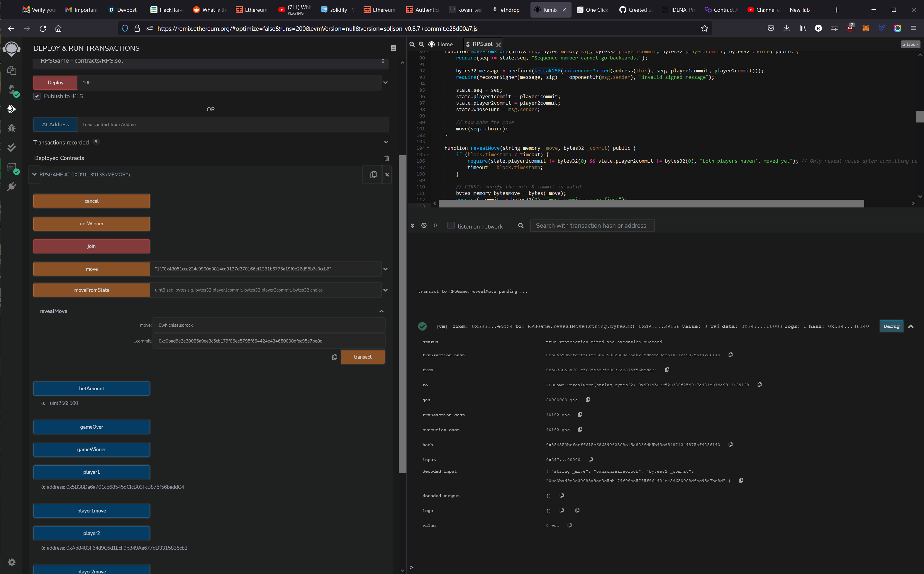The width and height of the screenshot is (924, 574).
Task: Open the File explorers sidebar icon
Action: click(x=12, y=70)
